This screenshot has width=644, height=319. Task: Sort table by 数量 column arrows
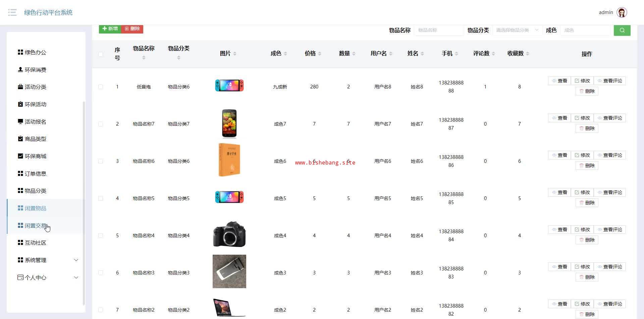354,54
